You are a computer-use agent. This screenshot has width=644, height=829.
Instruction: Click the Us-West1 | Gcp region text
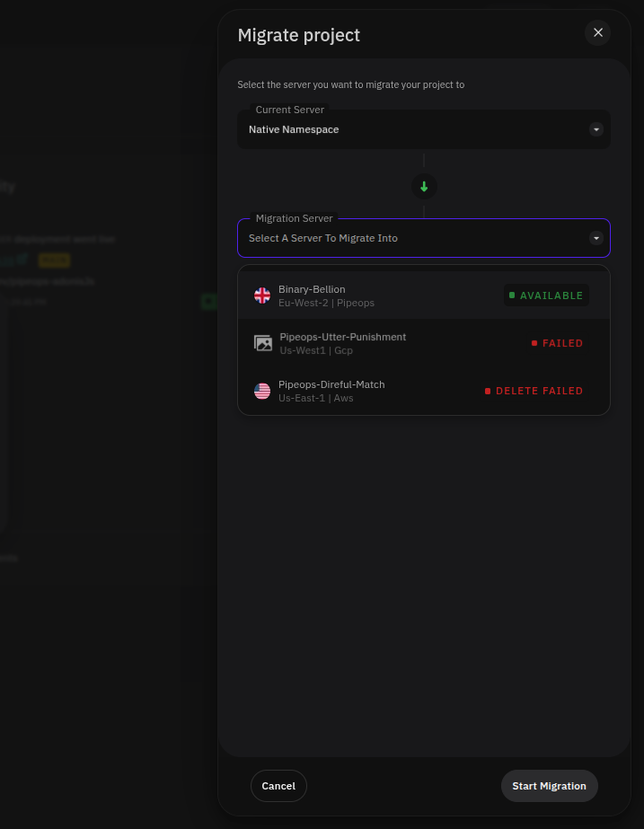click(x=316, y=350)
